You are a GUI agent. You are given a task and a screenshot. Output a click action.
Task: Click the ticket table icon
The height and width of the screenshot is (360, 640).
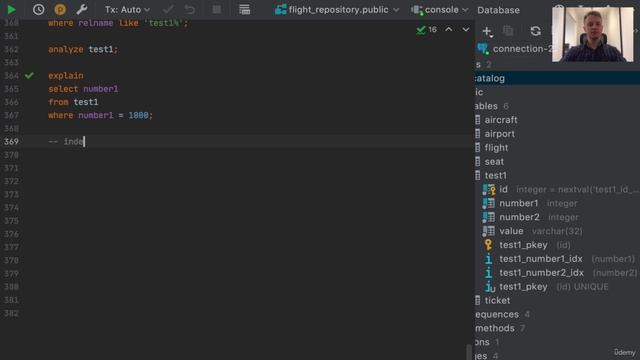coord(478,300)
